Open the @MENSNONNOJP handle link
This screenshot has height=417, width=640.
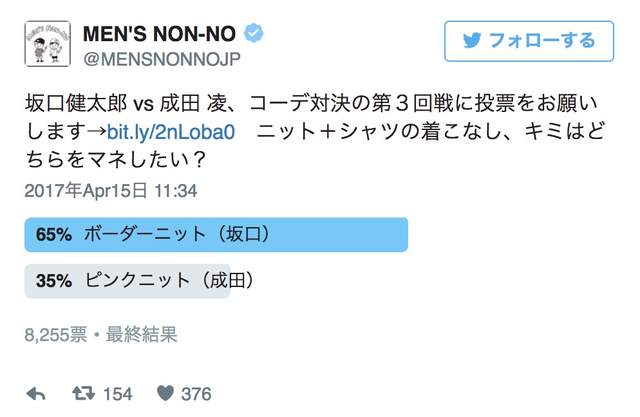click(169, 60)
